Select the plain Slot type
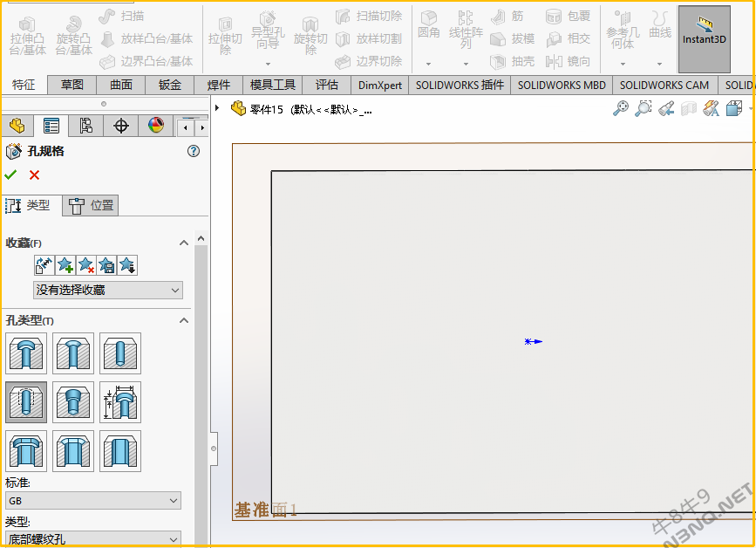 coord(120,451)
